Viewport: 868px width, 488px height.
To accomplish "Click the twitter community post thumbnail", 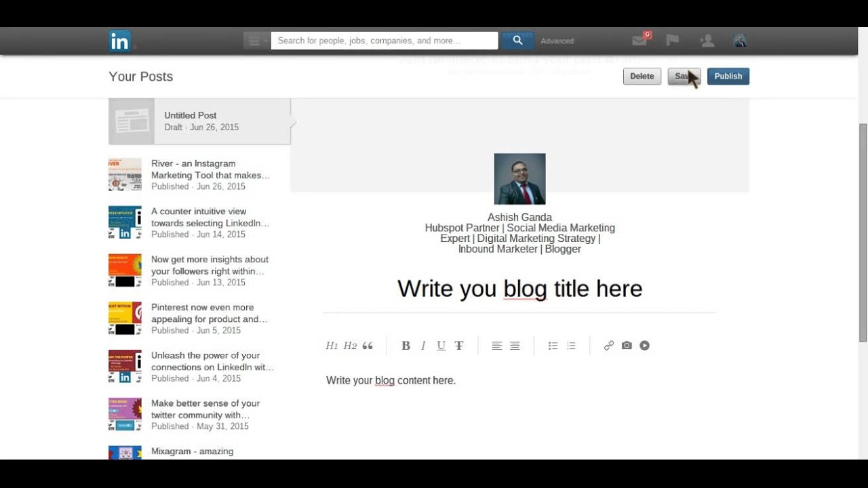I will click(x=125, y=415).
